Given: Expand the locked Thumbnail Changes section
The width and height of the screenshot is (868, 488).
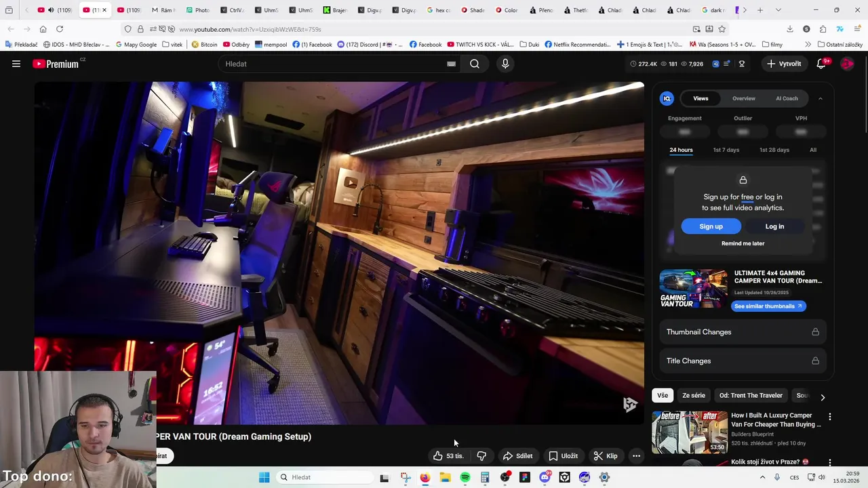Looking at the screenshot, I should [743, 332].
